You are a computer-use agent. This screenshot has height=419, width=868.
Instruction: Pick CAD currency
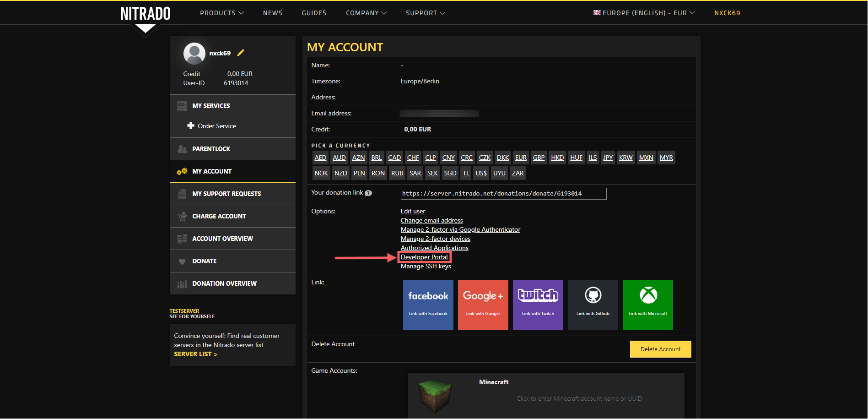[394, 158]
